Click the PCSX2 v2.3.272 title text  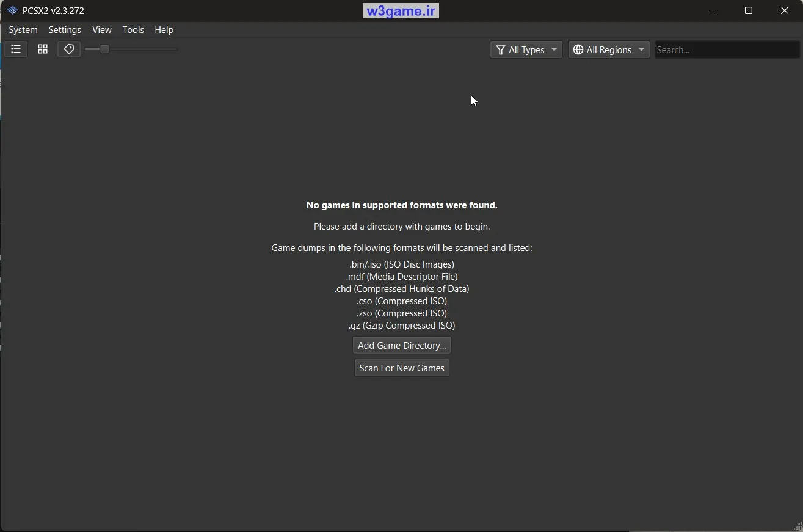tap(53, 10)
